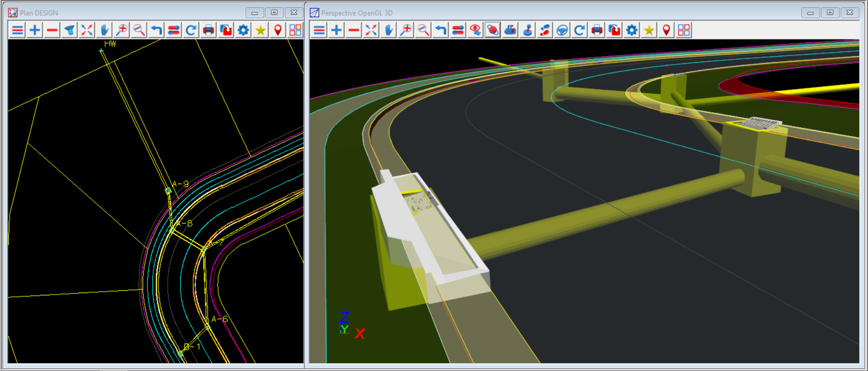Click the toggles switch icon in Plan toolbar
The image size is (868, 371).
174,31
